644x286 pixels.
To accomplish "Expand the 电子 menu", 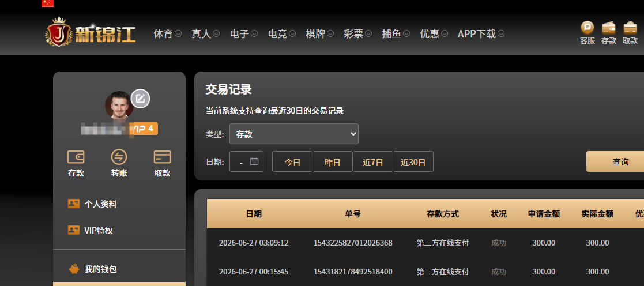I will pos(244,33).
